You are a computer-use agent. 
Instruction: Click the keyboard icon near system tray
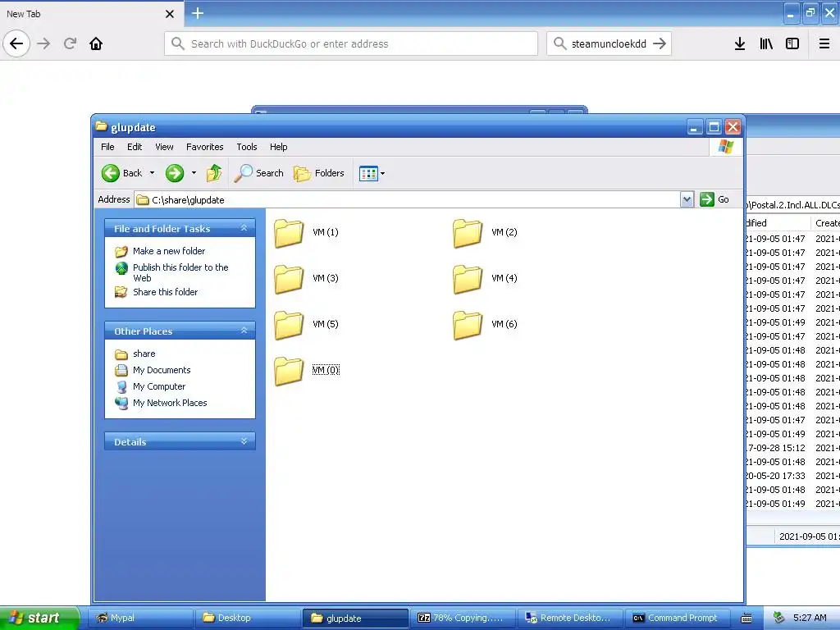point(746,619)
